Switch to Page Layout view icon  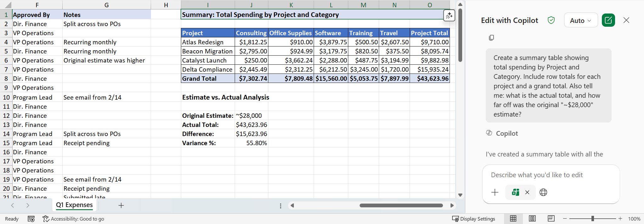tap(532, 219)
